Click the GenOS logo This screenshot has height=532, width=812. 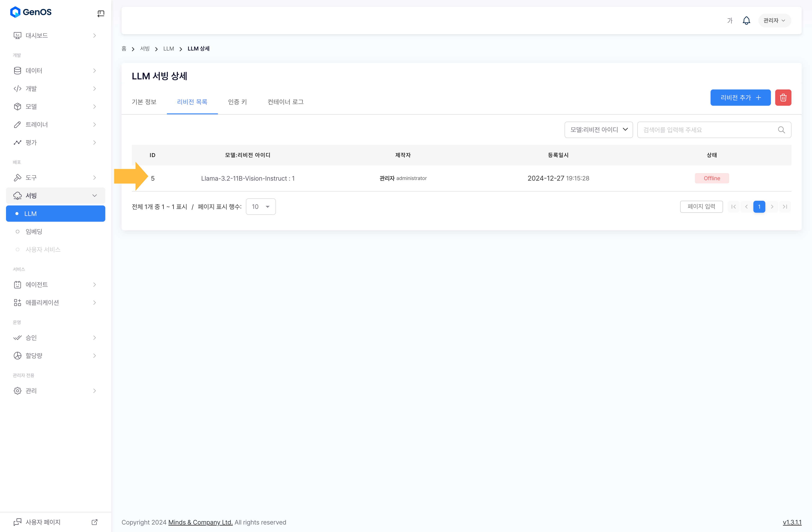[x=31, y=12]
